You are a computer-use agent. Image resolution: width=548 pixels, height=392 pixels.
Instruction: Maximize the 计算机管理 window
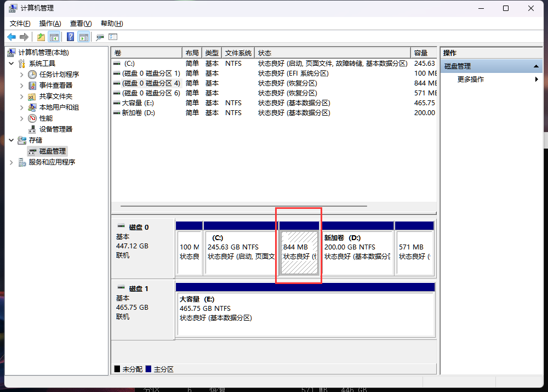pos(506,8)
